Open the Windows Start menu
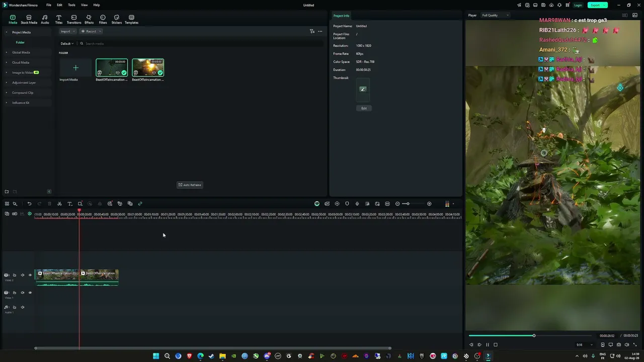 coord(156,356)
